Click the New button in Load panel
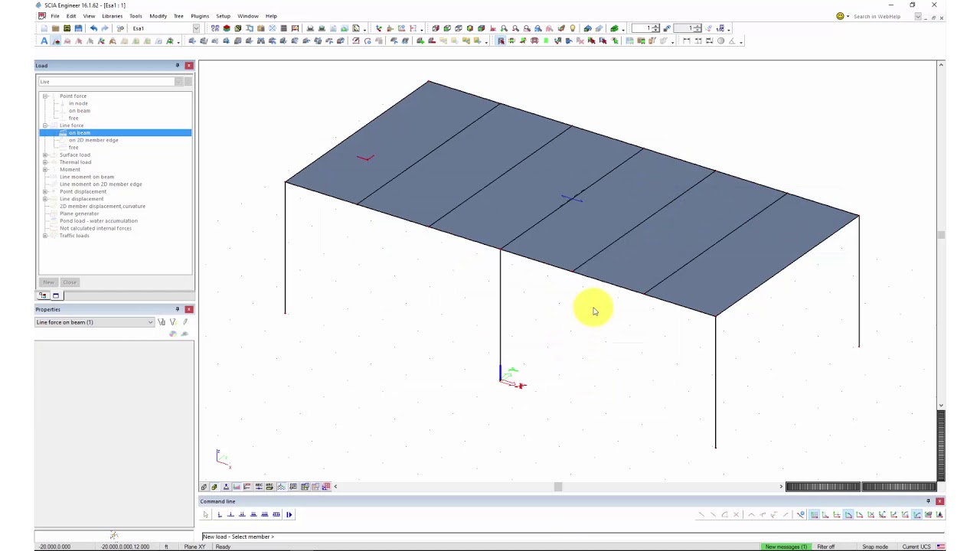 pos(48,282)
